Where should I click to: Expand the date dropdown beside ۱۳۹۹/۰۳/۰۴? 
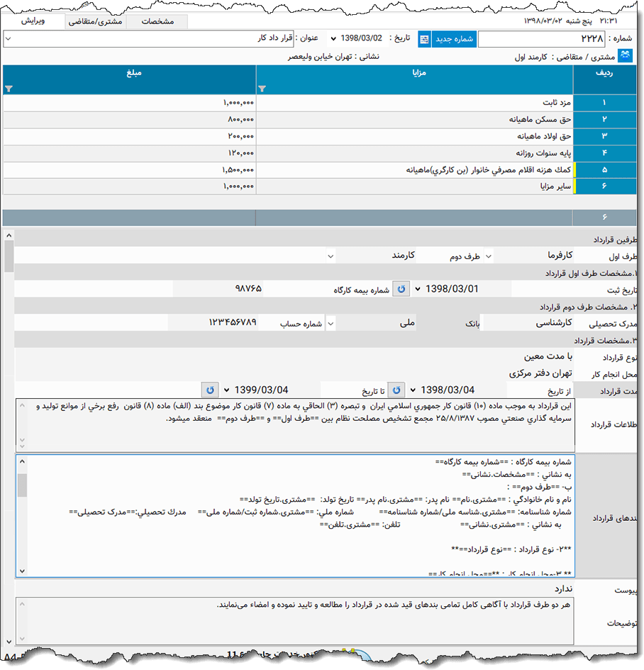[226, 389]
